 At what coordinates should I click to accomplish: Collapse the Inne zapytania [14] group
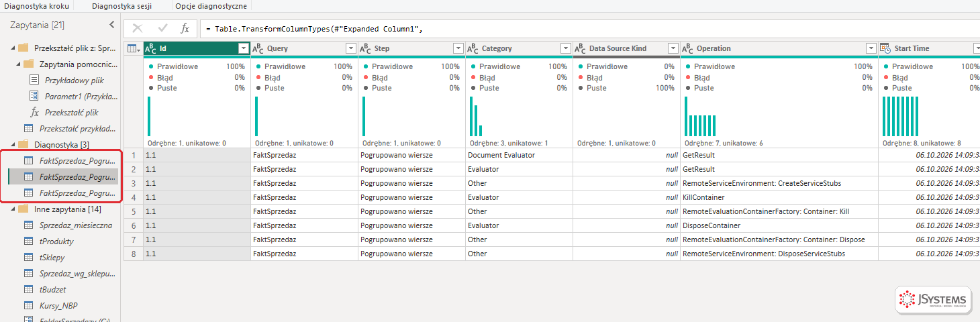[x=12, y=209]
